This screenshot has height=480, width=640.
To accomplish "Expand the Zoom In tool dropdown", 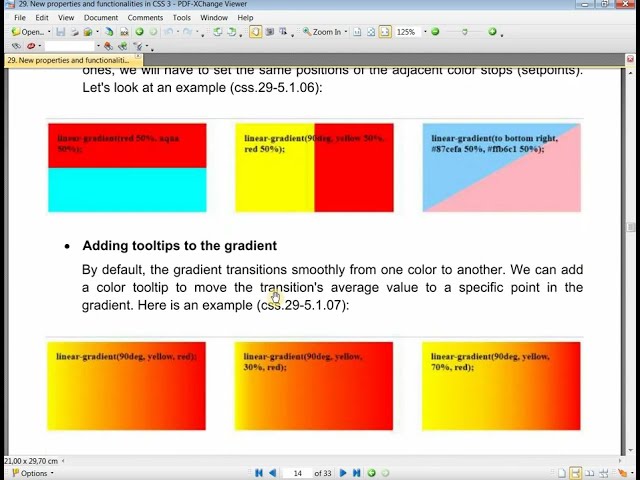I will point(346,32).
